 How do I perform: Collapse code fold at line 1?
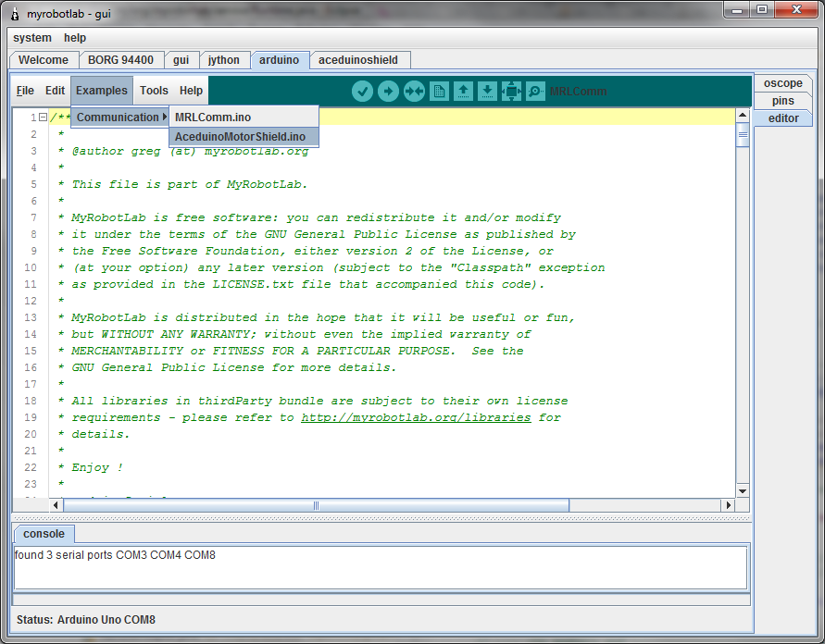point(44,118)
